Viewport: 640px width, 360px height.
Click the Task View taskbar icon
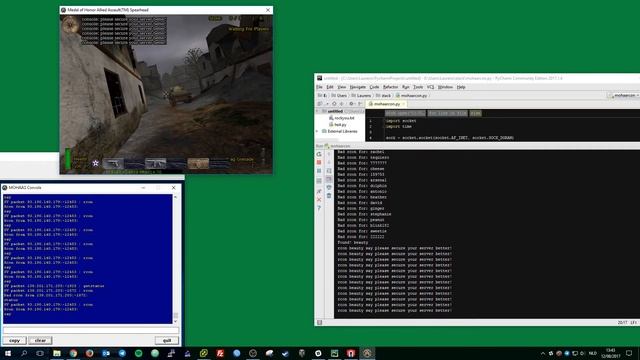[x=40, y=353]
